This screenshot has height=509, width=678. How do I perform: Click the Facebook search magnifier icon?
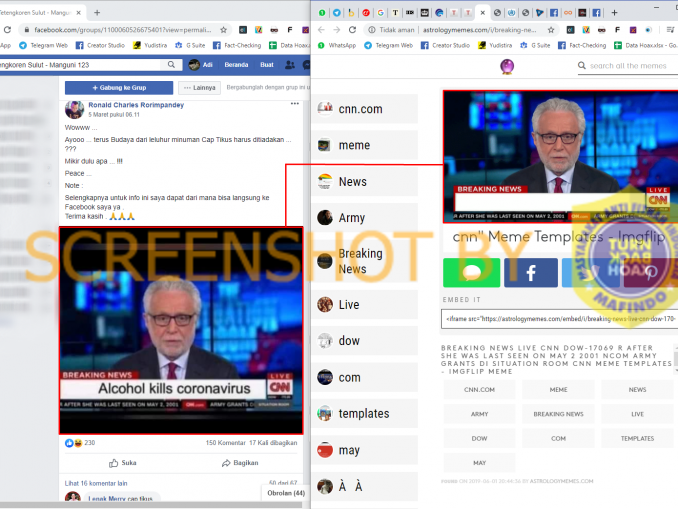pyautogui.click(x=171, y=64)
